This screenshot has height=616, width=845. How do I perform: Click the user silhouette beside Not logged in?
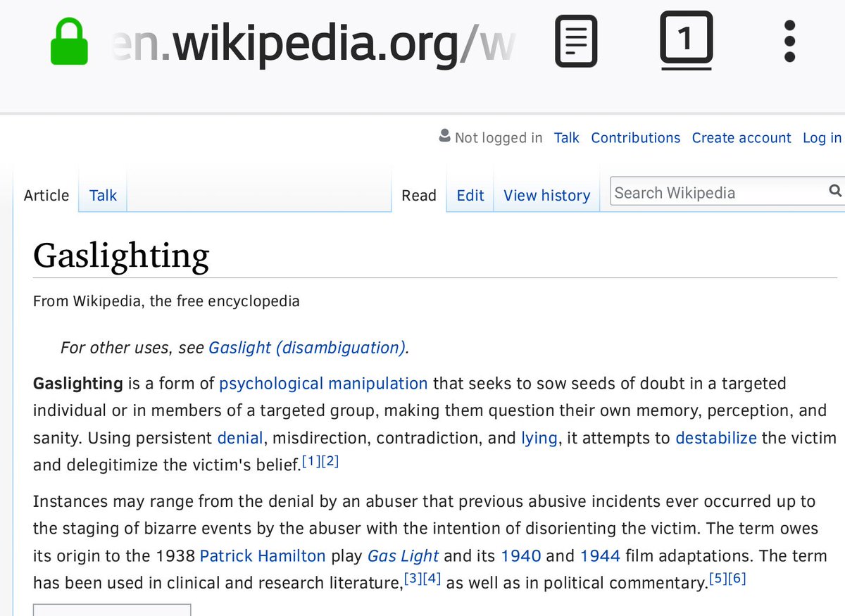coord(444,136)
